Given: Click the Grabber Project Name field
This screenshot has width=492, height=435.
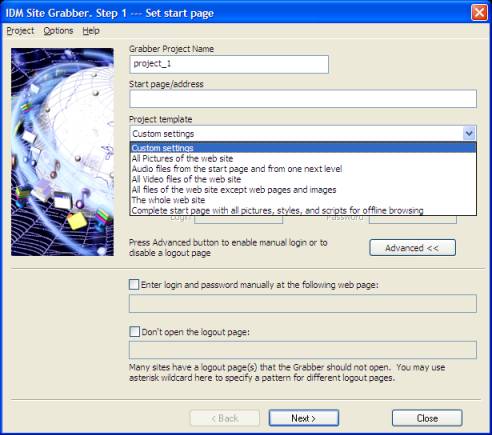Looking at the screenshot, I should (229, 64).
